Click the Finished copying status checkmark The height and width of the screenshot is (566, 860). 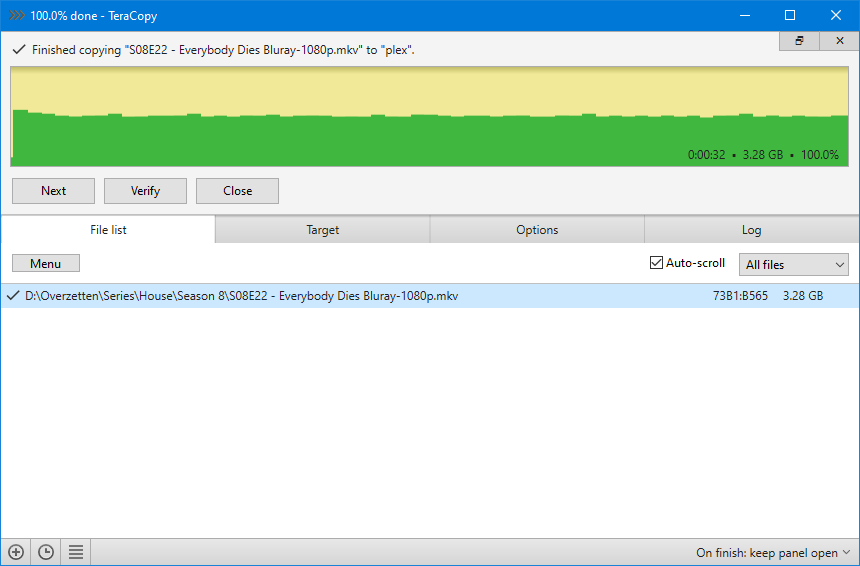(x=19, y=49)
